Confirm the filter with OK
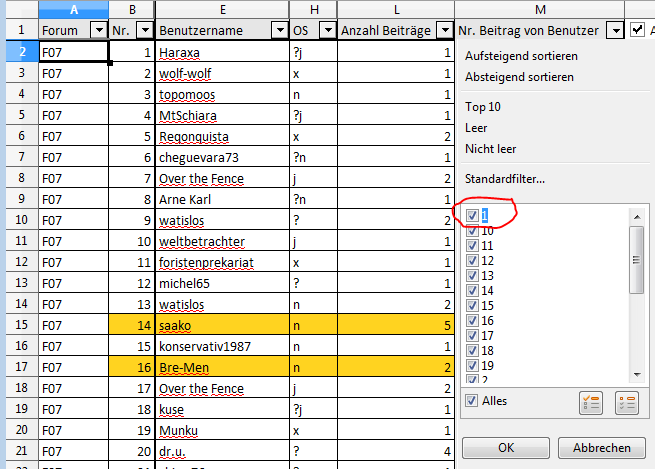The image size is (655, 469). [505, 448]
